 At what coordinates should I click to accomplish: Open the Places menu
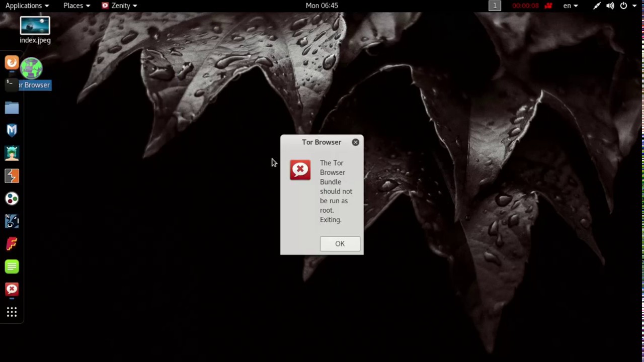click(x=76, y=6)
